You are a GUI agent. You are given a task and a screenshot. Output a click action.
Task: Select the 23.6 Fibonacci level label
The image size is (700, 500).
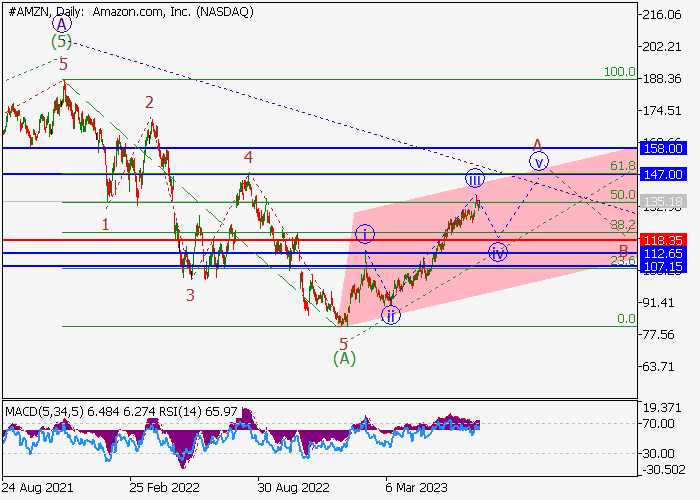click(623, 260)
